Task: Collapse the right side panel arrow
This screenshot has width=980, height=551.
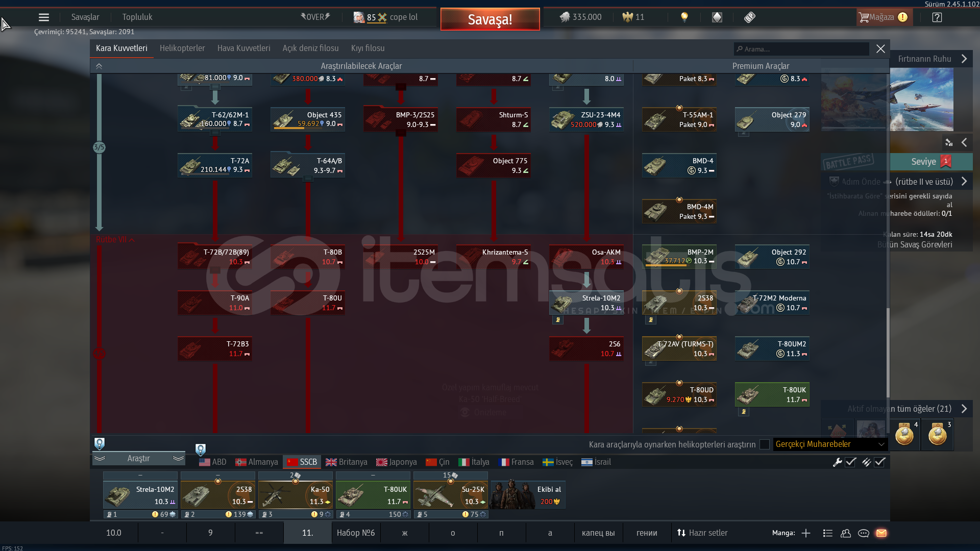Action: click(x=964, y=143)
